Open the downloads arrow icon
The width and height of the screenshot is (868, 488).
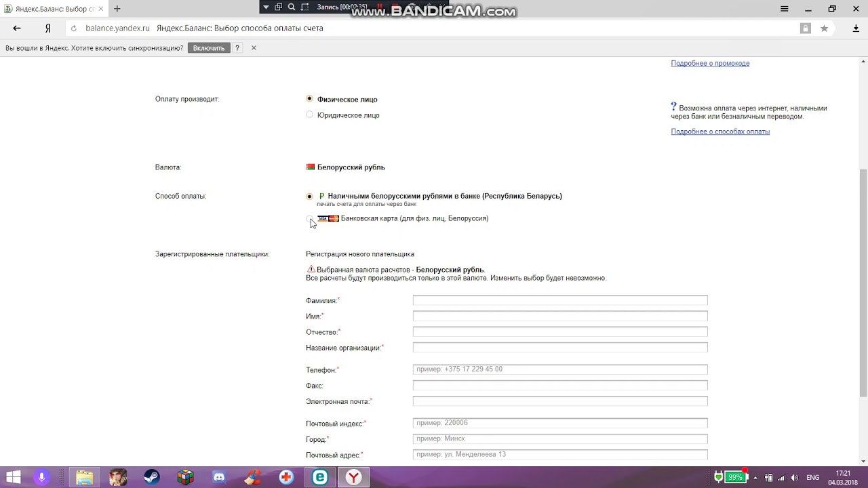pos(856,28)
